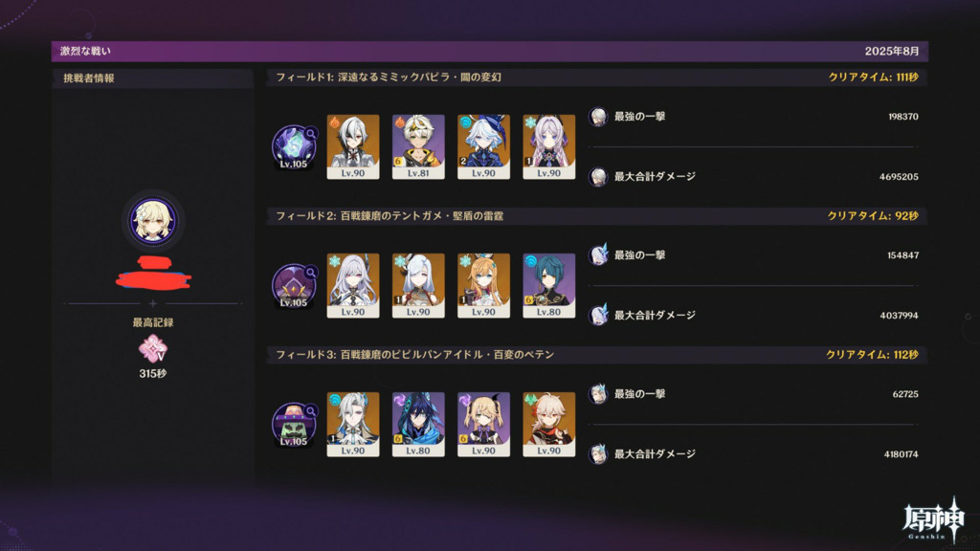Click the 最大合計ダメージ character icon in Field 2
Screen dimensions: 980x551
coord(598,316)
